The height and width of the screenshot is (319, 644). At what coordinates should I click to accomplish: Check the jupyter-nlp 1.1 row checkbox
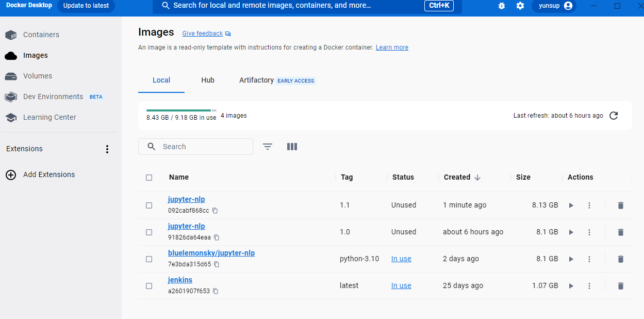tap(149, 205)
